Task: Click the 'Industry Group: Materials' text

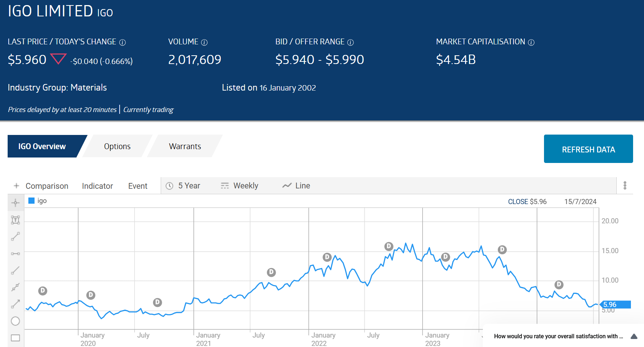Action: coord(57,88)
